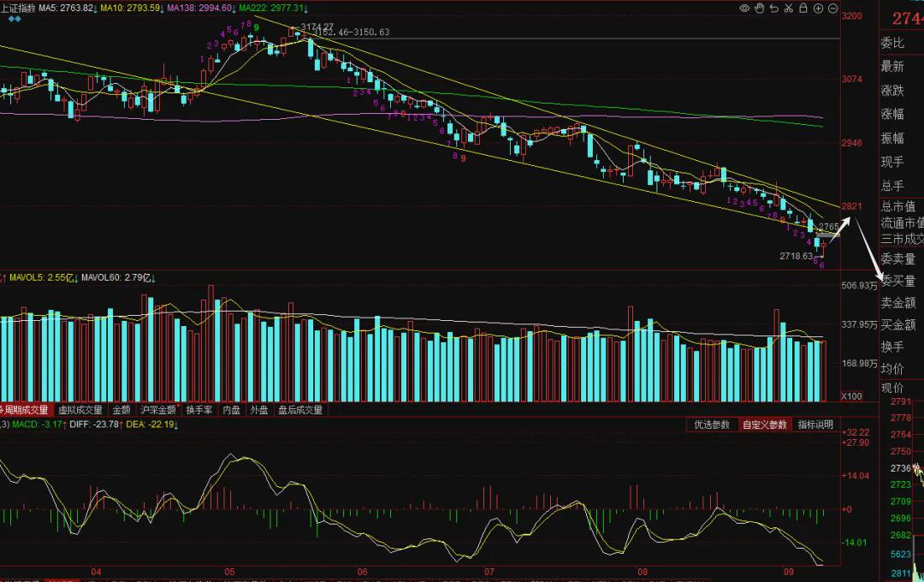This screenshot has width=924, height=582.
Task: Click the 07 month marker on time axis
Action: (489, 572)
